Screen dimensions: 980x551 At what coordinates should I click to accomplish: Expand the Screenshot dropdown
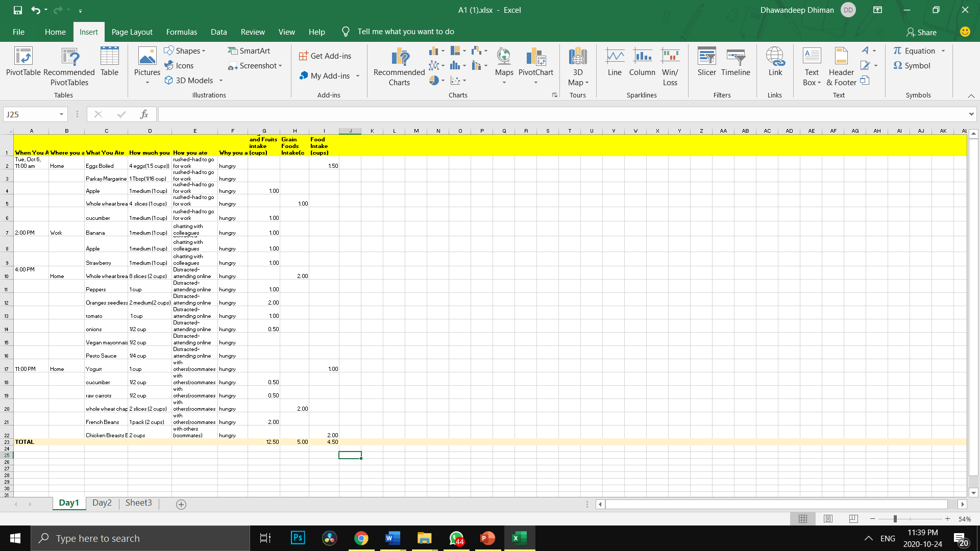(x=280, y=66)
